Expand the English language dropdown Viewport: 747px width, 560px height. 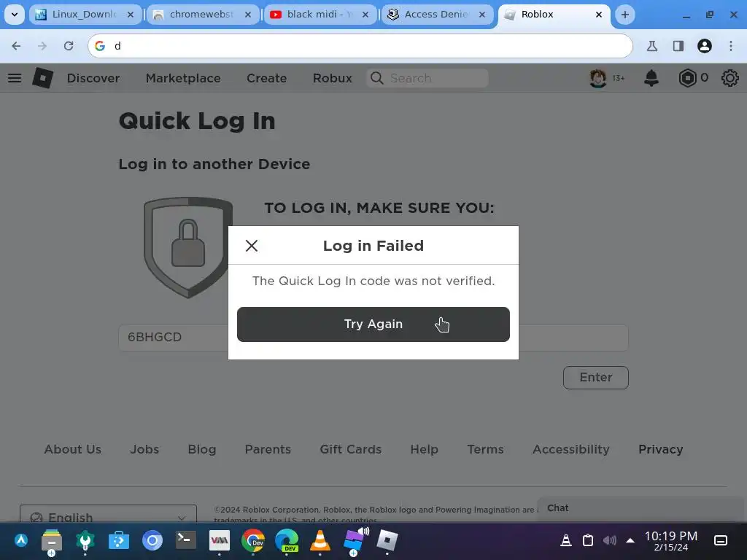[x=108, y=514]
